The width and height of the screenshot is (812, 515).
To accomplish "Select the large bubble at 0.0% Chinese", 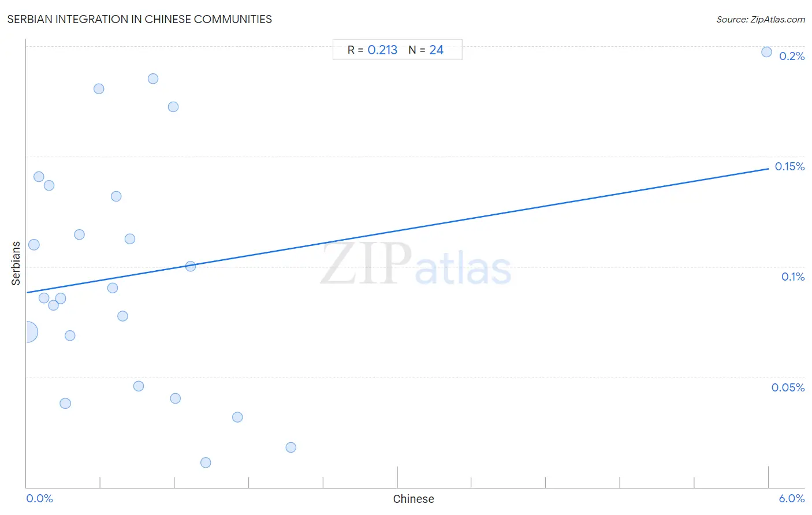I will tap(27, 332).
